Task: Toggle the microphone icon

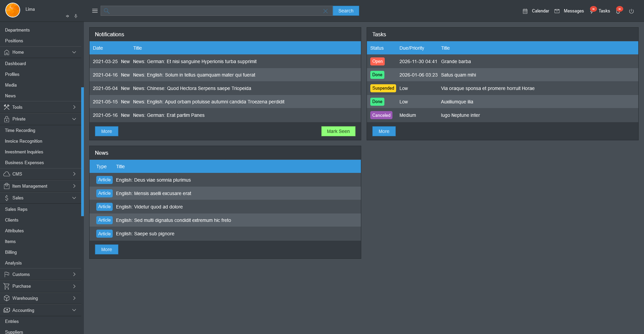Action: pos(76,16)
